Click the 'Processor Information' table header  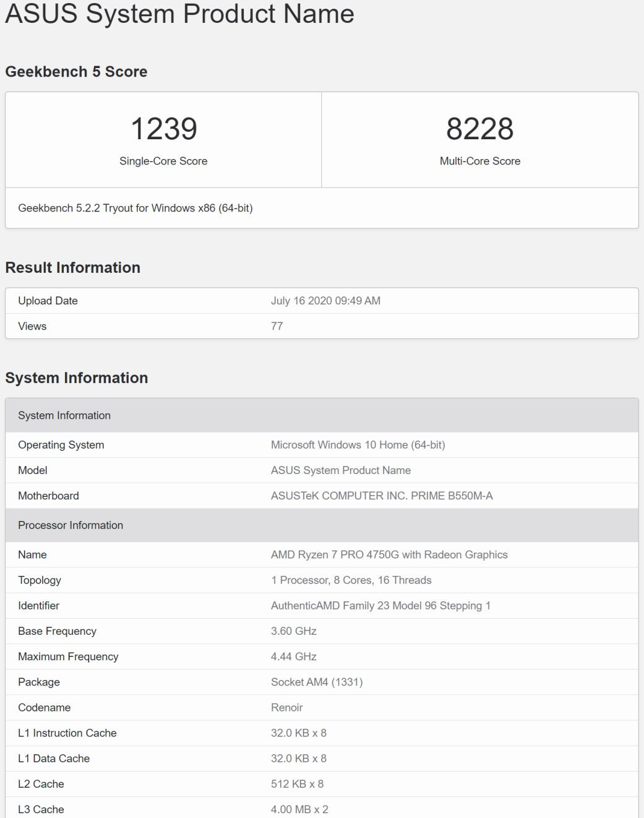(322, 525)
